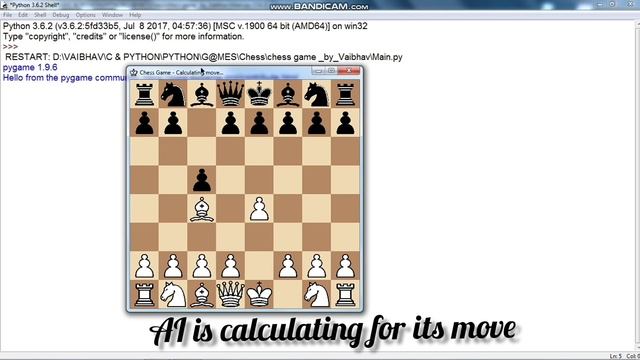
Task: Pick the white pawn on d2
Action: (231, 266)
